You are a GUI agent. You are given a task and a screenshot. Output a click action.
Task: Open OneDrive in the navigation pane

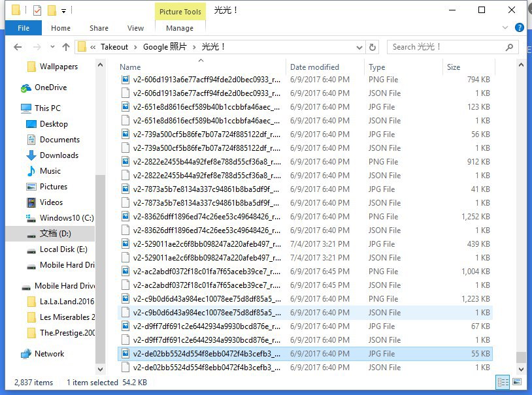[50, 87]
